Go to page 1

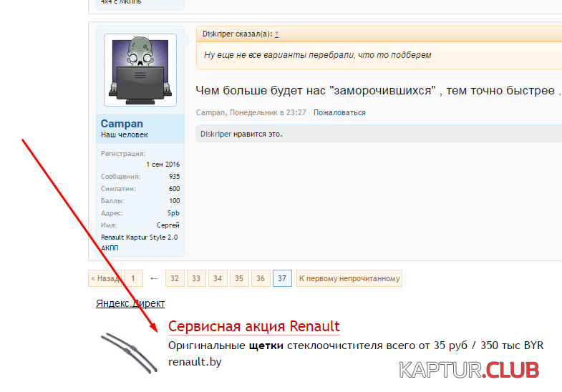coord(133,278)
